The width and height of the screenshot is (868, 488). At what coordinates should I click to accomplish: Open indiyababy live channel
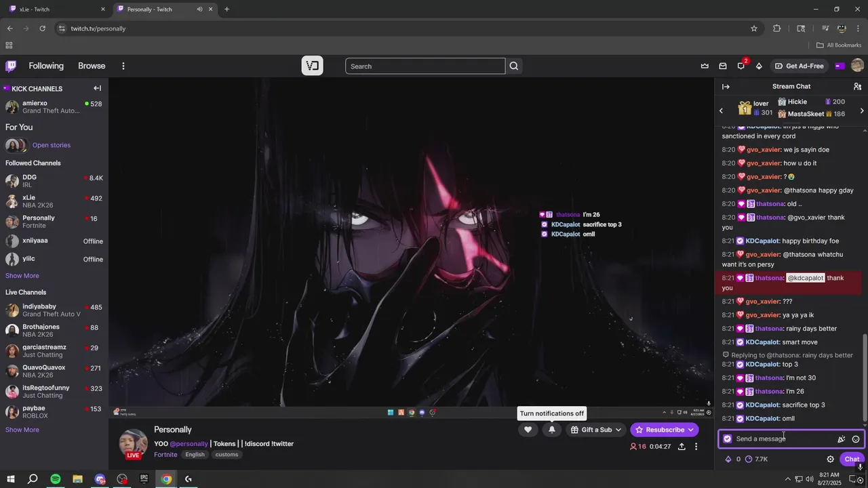tap(54, 310)
